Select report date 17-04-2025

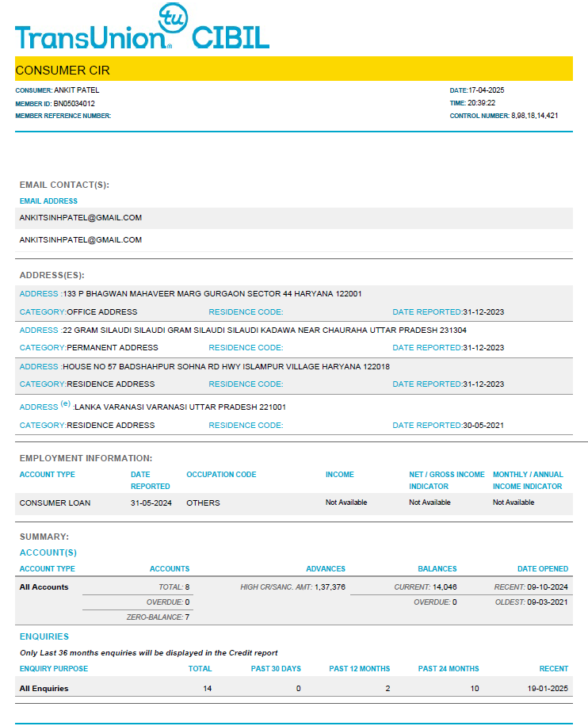pos(486,90)
